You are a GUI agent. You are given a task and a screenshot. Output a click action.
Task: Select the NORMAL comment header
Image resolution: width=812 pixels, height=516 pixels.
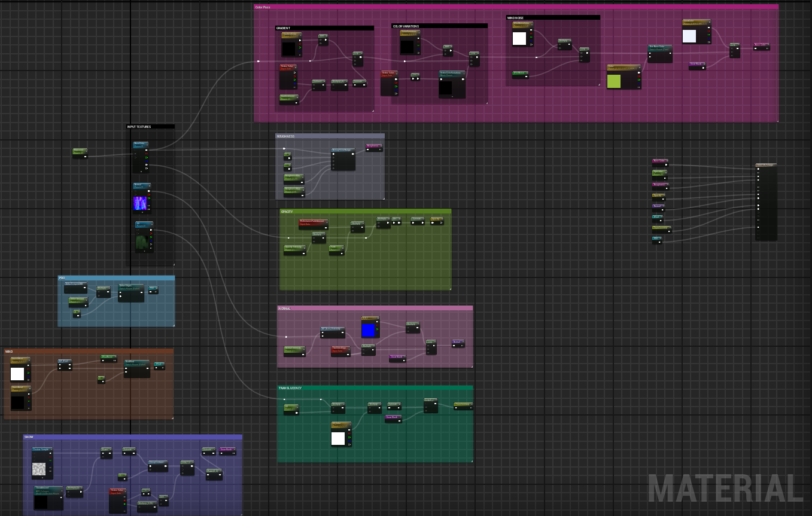pos(375,309)
